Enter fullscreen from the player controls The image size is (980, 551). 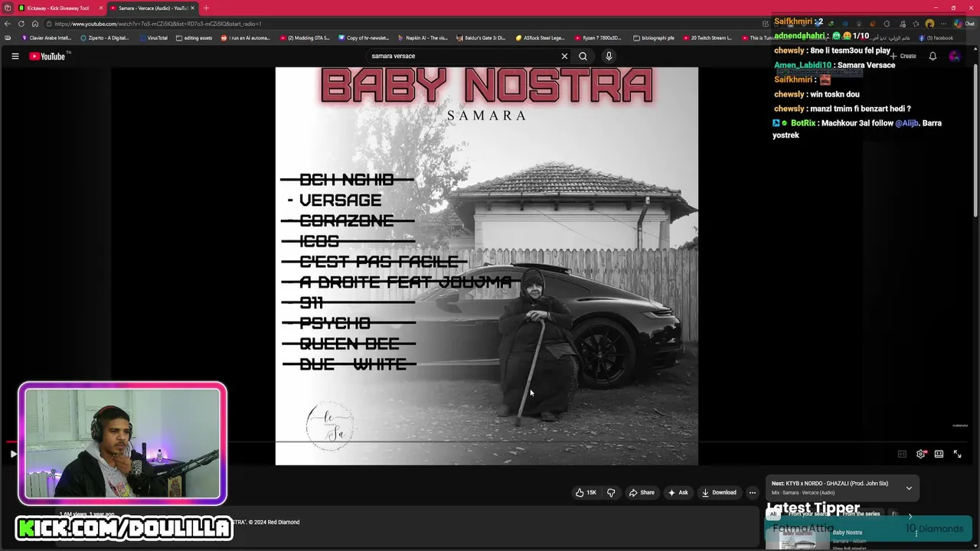click(x=957, y=454)
